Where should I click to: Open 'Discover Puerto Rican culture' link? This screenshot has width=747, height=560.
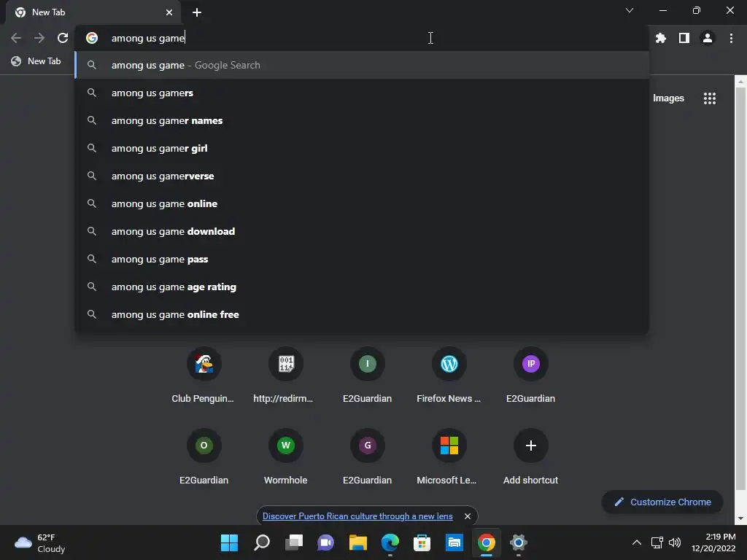coord(357,516)
